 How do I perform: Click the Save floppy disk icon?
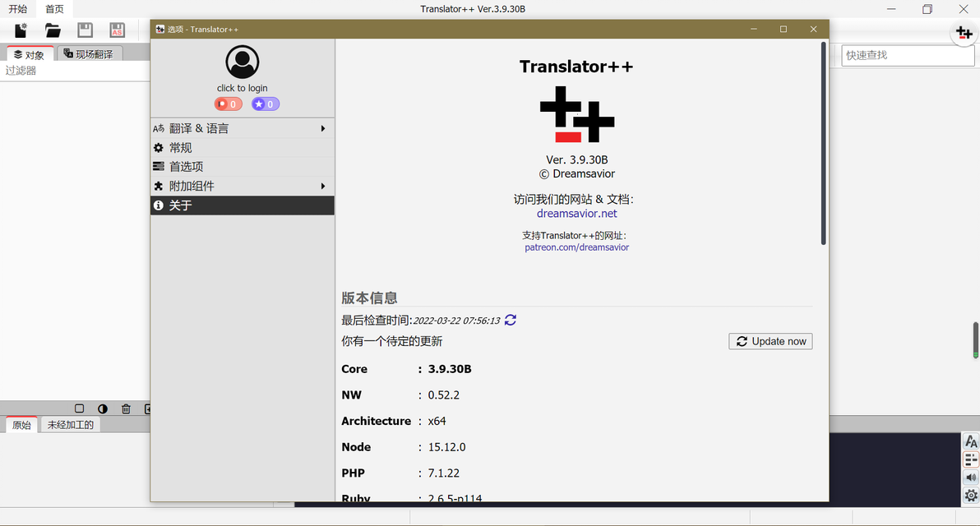tap(85, 30)
